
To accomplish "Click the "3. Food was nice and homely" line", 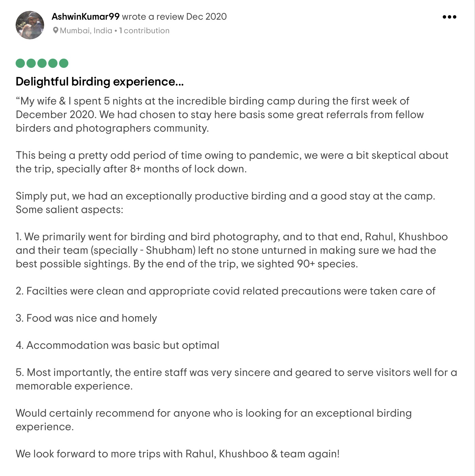I will point(86,318).
